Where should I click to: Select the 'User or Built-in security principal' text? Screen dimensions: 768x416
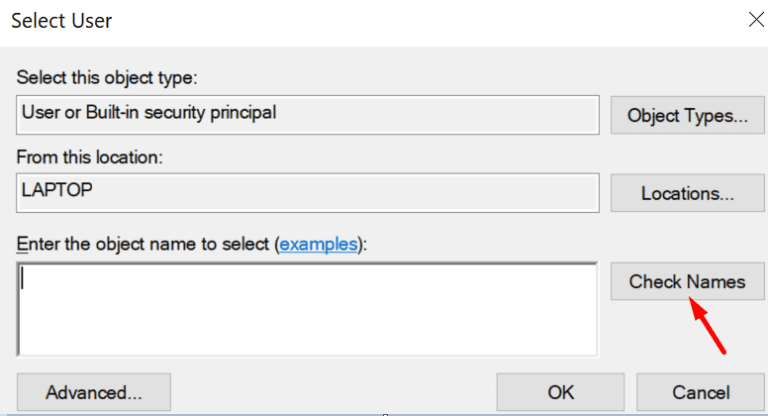pyautogui.click(x=149, y=113)
